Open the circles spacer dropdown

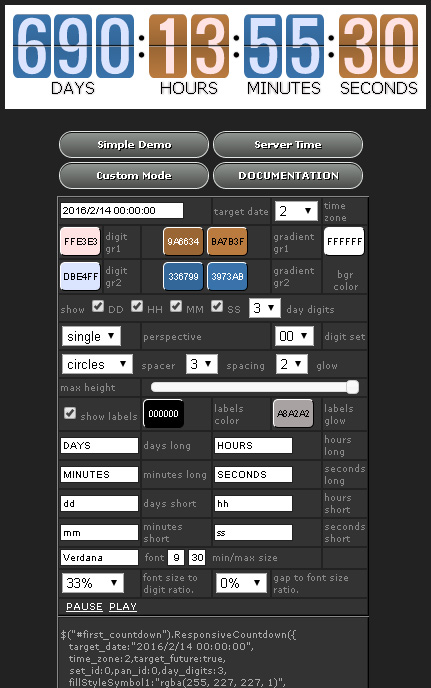pos(97,364)
